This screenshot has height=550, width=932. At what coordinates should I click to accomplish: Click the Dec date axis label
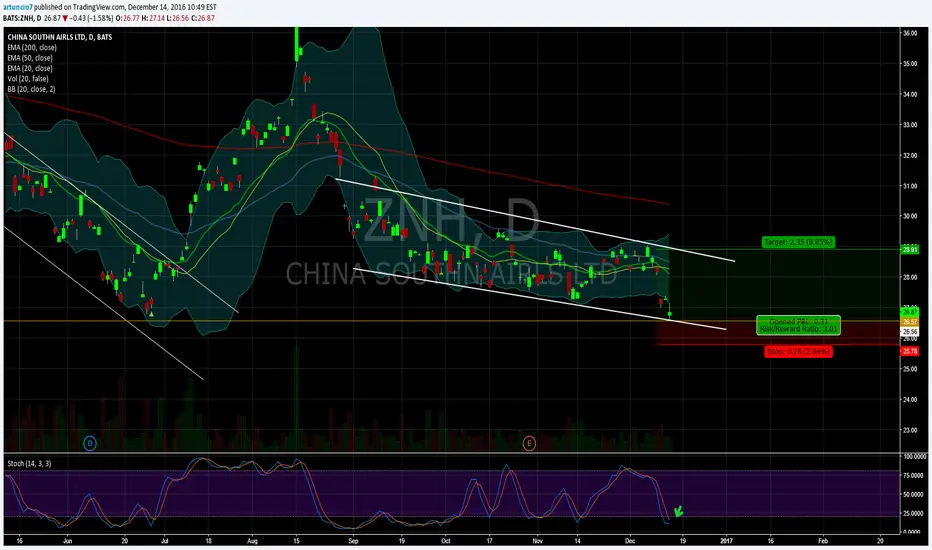click(630, 541)
